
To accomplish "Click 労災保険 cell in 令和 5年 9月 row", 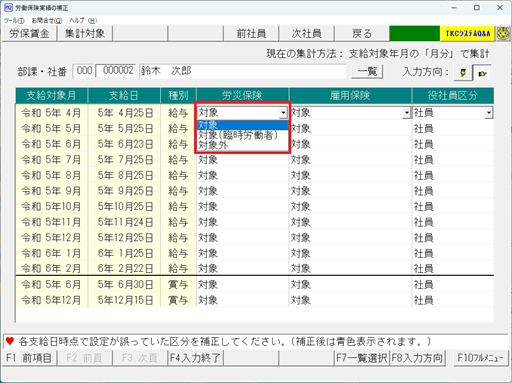I will click(242, 191).
